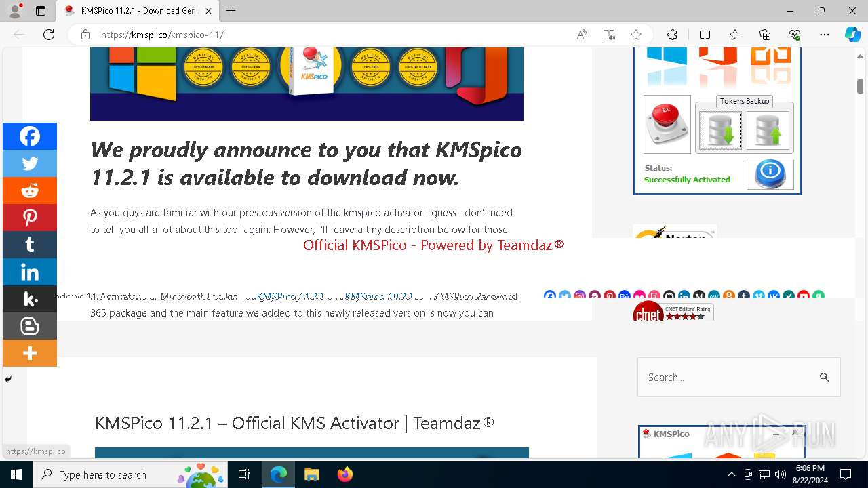The width and height of the screenshot is (868, 488).
Task: Open Edge Extensions menu
Action: [x=672, y=35]
